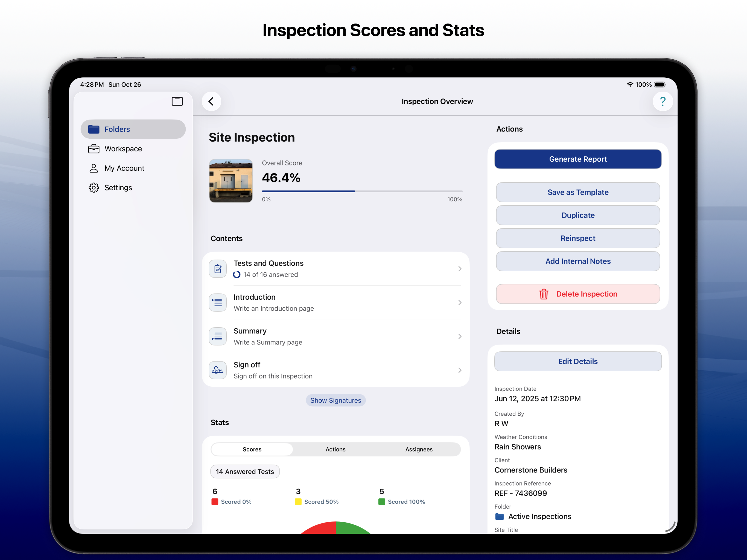Click the "Rain Showers" weather value

point(518,447)
